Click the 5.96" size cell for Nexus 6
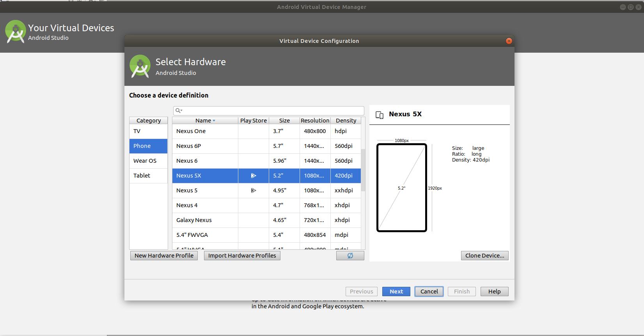The height and width of the screenshot is (336, 644). [x=284, y=161]
